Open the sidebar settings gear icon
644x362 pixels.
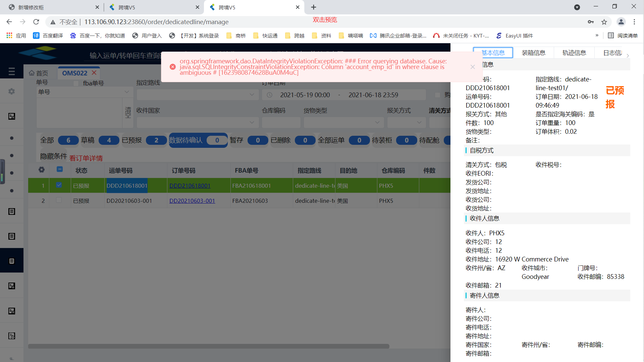tap(12, 91)
